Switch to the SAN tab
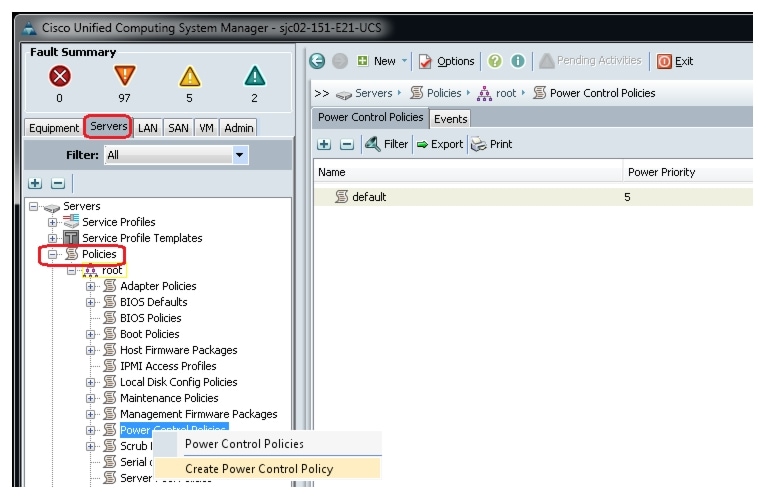This screenshot has height=500, width=766. pyautogui.click(x=178, y=128)
